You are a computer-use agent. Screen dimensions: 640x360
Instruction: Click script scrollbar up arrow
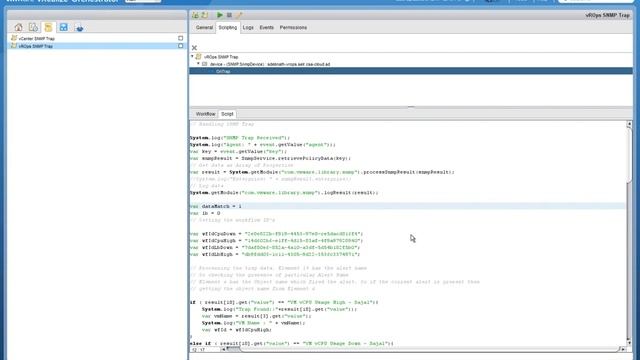point(629,124)
